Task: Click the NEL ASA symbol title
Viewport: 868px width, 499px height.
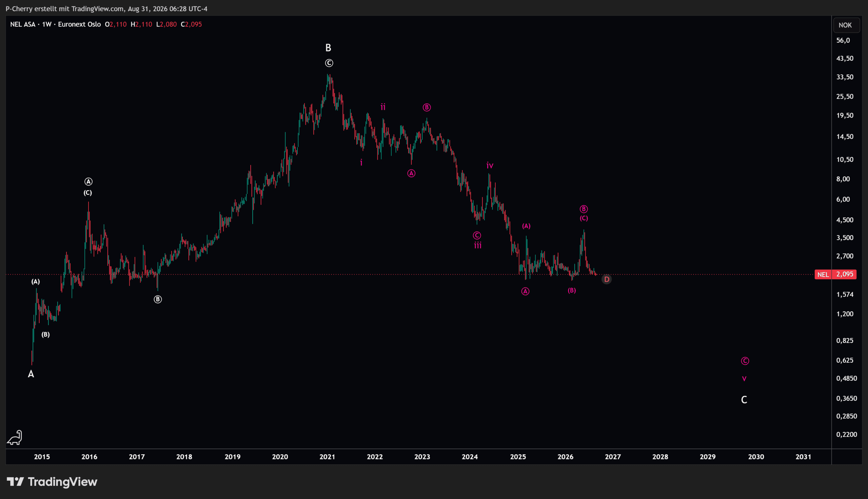Action: pyautogui.click(x=23, y=24)
